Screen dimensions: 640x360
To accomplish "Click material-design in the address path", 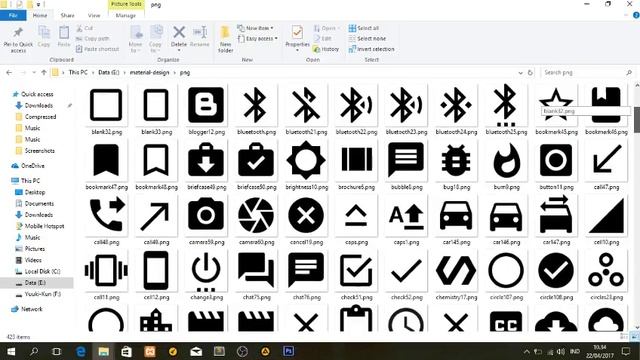I will pos(149,72).
